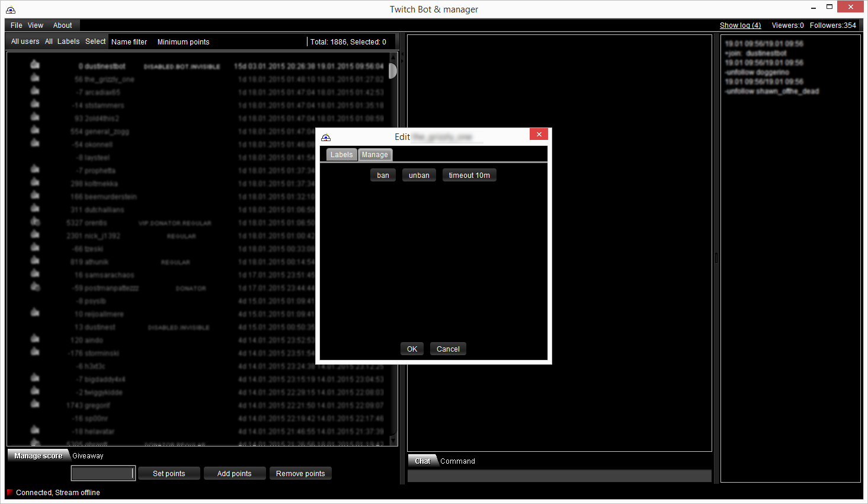Click the Edit dialog's title bar icon
The image size is (868, 504).
[326, 137]
